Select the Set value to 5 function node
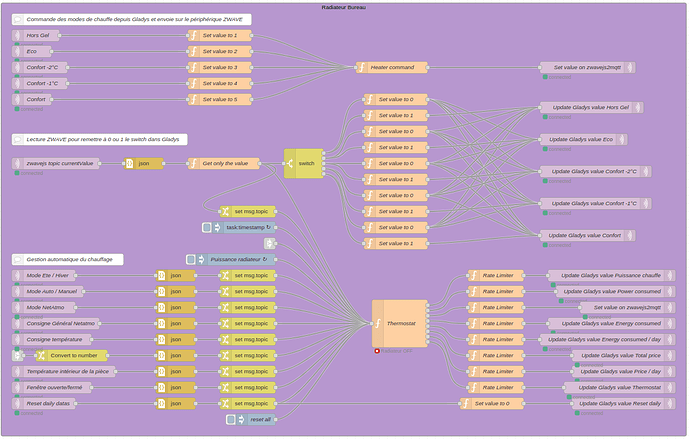 pyautogui.click(x=224, y=99)
